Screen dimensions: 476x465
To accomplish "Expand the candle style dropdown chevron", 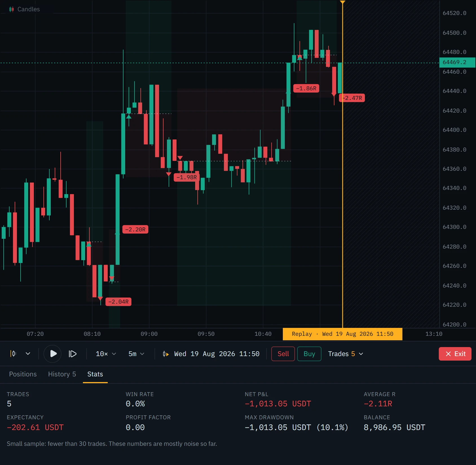I will click(x=28, y=354).
